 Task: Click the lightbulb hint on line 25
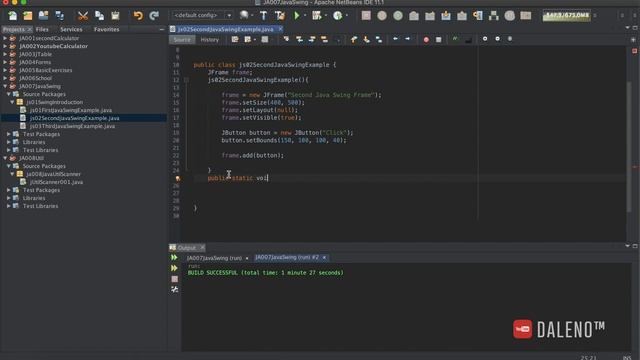pos(178,178)
